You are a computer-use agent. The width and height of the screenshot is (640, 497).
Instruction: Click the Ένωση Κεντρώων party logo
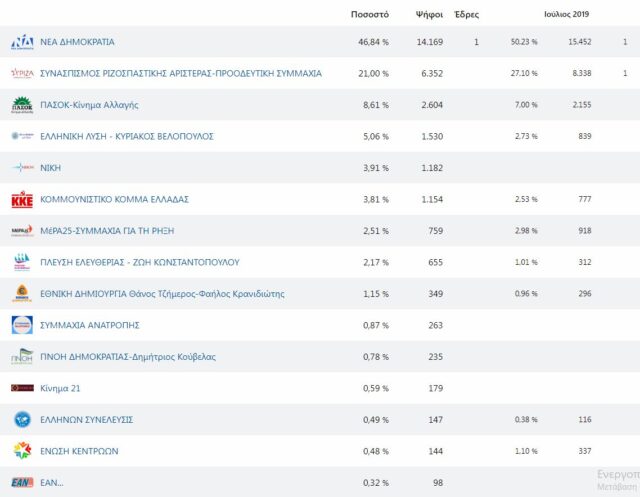tap(21, 451)
